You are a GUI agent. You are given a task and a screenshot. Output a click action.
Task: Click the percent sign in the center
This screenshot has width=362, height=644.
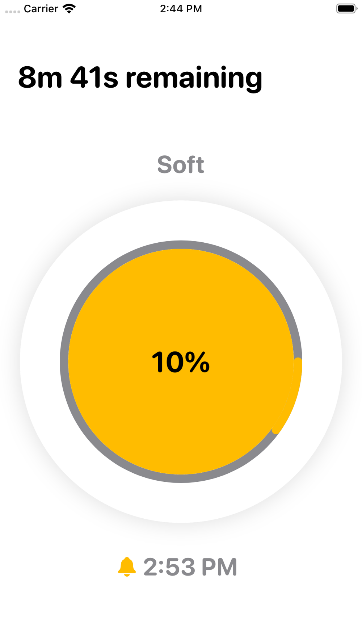[x=198, y=362]
